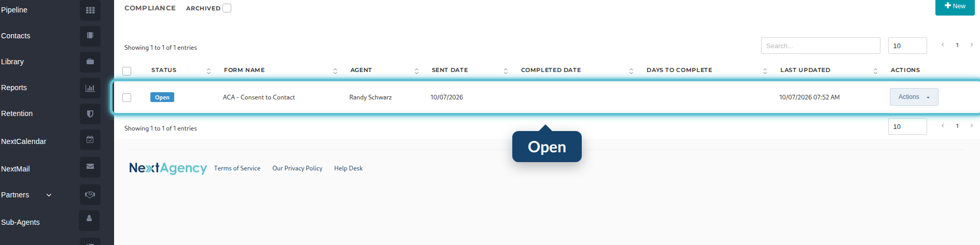
Task: Click the Partners handshake icon
Action: point(90,195)
